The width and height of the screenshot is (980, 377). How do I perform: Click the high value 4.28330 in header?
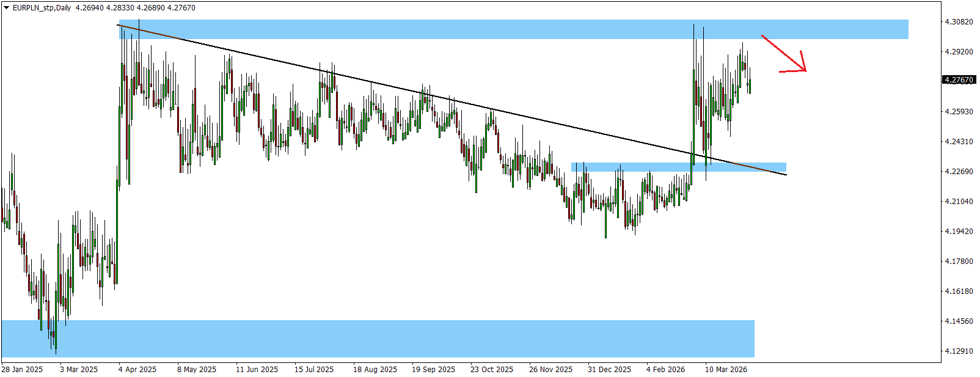click(119, 8)
